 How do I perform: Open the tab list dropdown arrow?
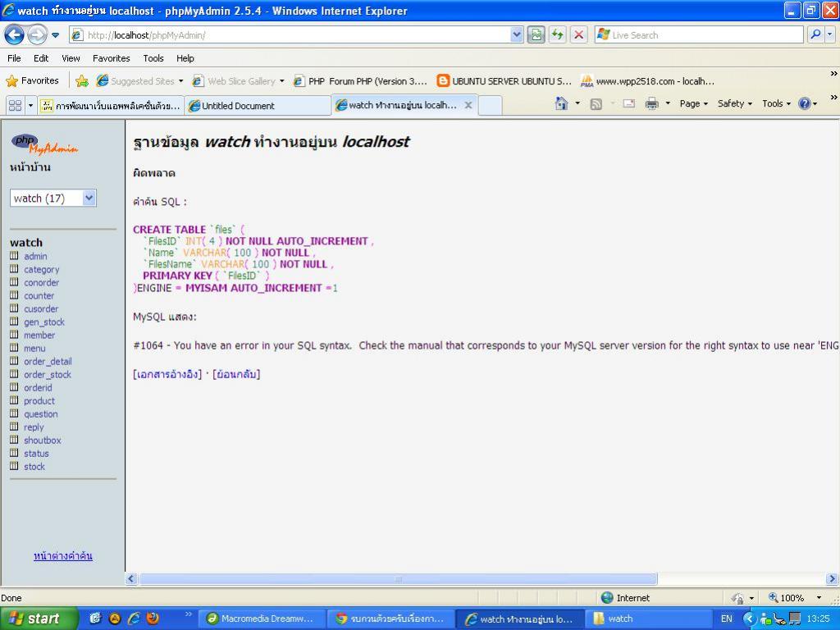click(30, 106)
